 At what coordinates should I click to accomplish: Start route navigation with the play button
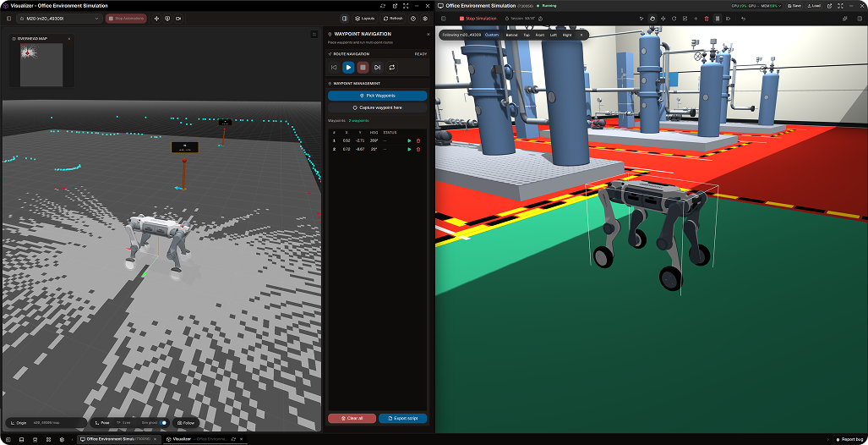tap(348, 67)
